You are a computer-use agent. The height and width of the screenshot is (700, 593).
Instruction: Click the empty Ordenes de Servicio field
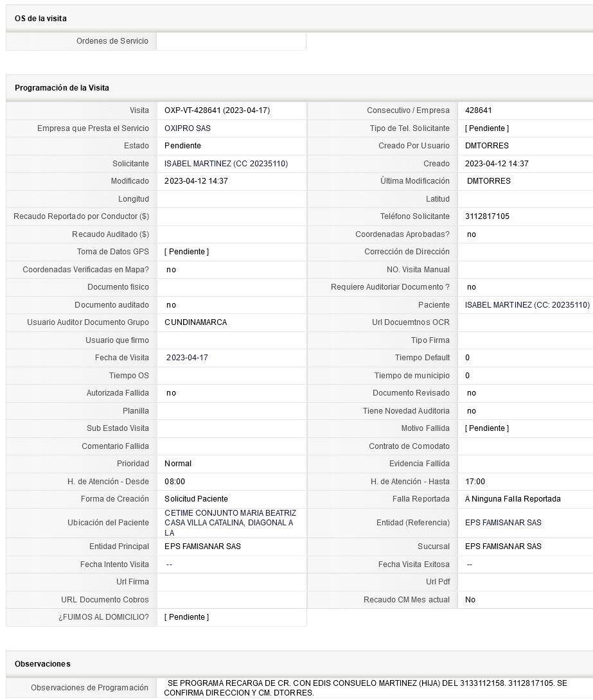click(231, 41)
